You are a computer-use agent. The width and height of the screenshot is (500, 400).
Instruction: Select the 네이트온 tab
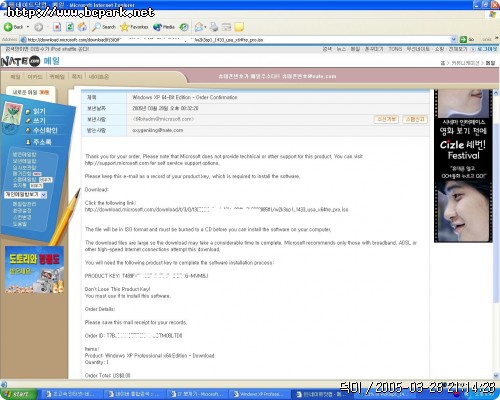click(99, 77)
